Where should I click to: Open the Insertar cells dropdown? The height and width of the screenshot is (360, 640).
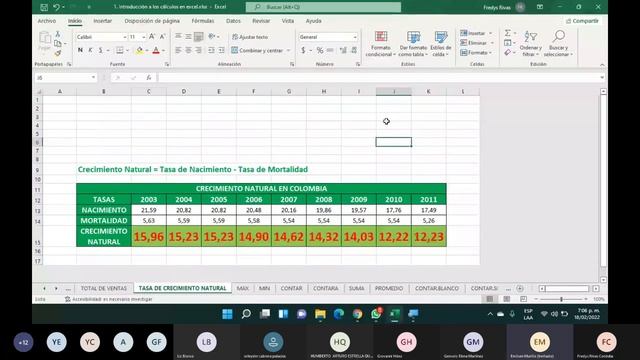(476, 33)
